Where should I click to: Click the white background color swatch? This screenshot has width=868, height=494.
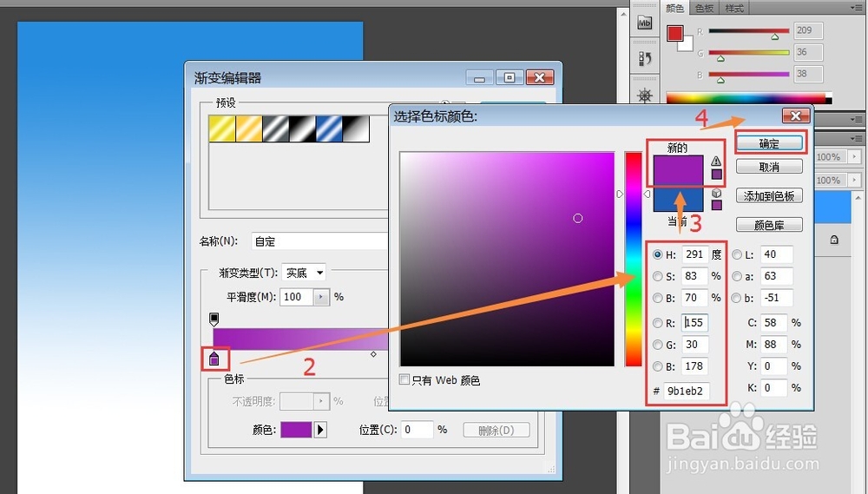(x=687, y=45)
